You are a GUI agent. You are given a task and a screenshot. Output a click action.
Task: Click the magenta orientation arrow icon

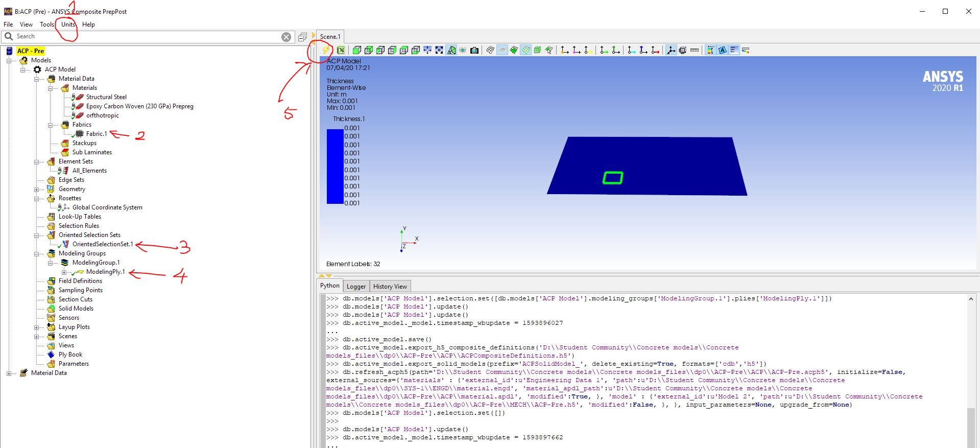(x=577, y=50)
